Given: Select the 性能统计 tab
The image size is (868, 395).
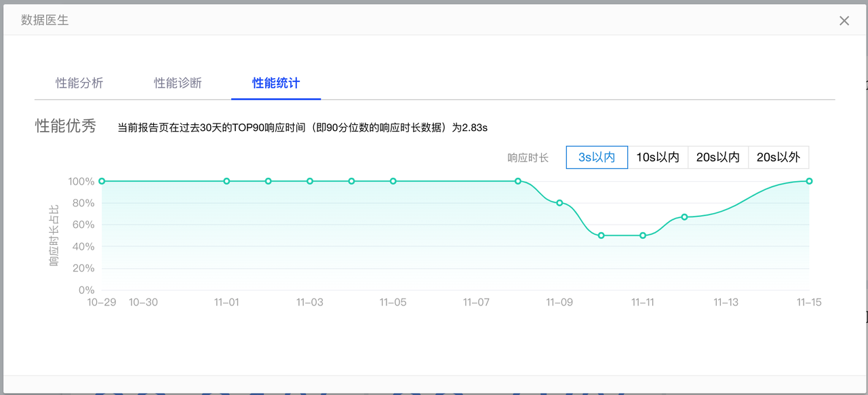Looking at the screenshot, I should click(276, 83).
